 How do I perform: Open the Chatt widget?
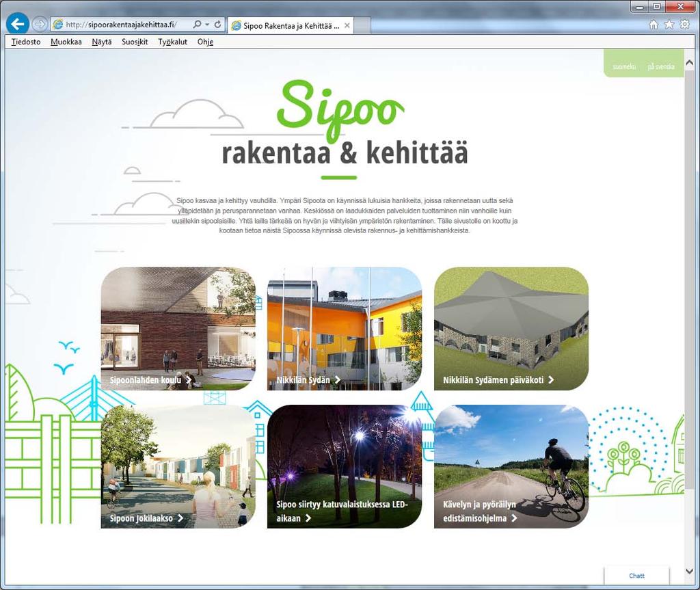[636, 576]
